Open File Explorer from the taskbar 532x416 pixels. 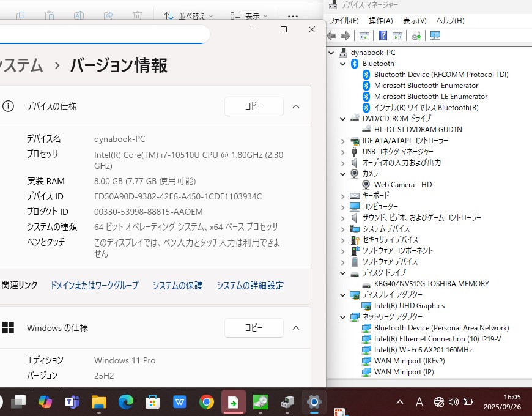pos(98,402)
